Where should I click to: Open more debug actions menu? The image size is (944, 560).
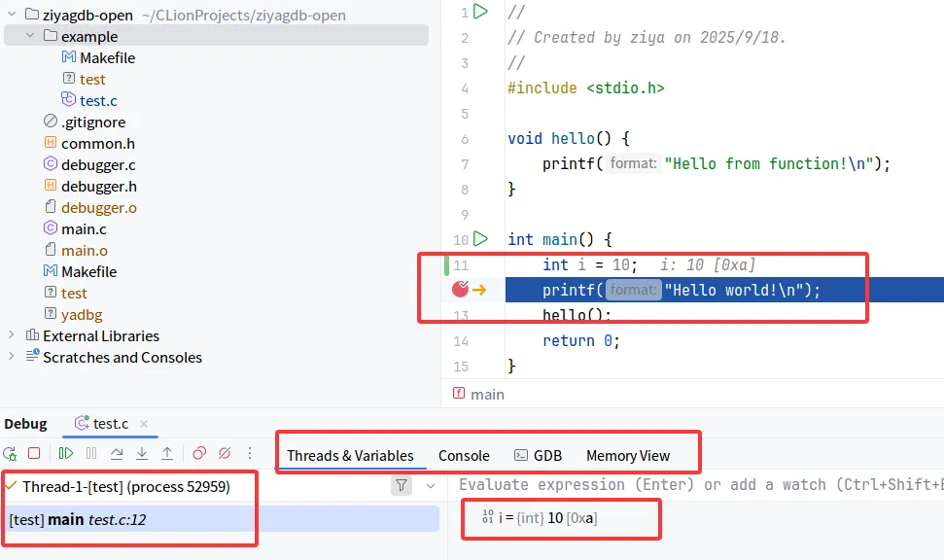[250, 453]
